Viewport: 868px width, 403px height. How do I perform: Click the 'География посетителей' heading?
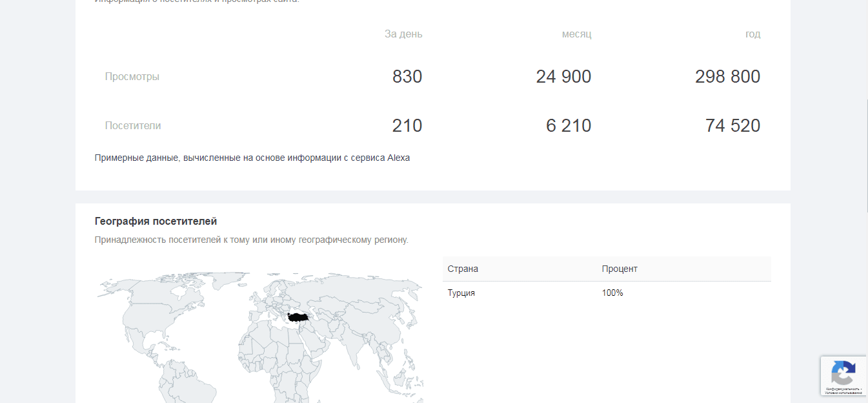click(x=156, y=222)
